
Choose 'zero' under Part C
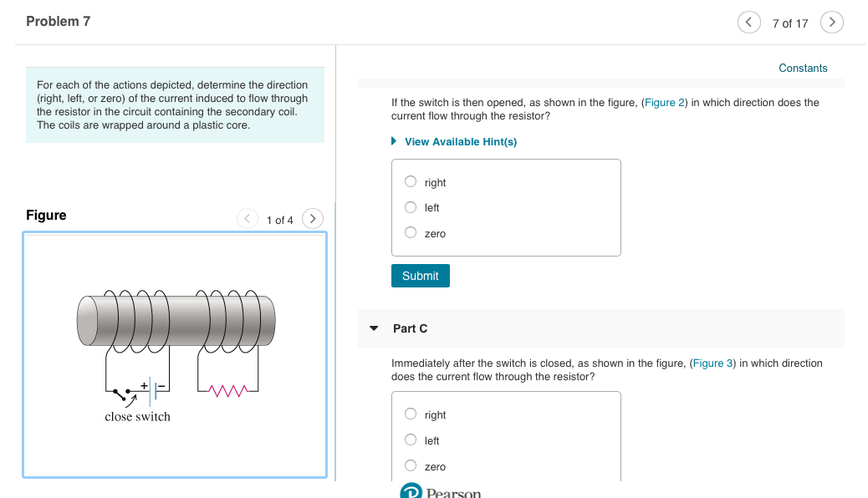click(411, 465)
